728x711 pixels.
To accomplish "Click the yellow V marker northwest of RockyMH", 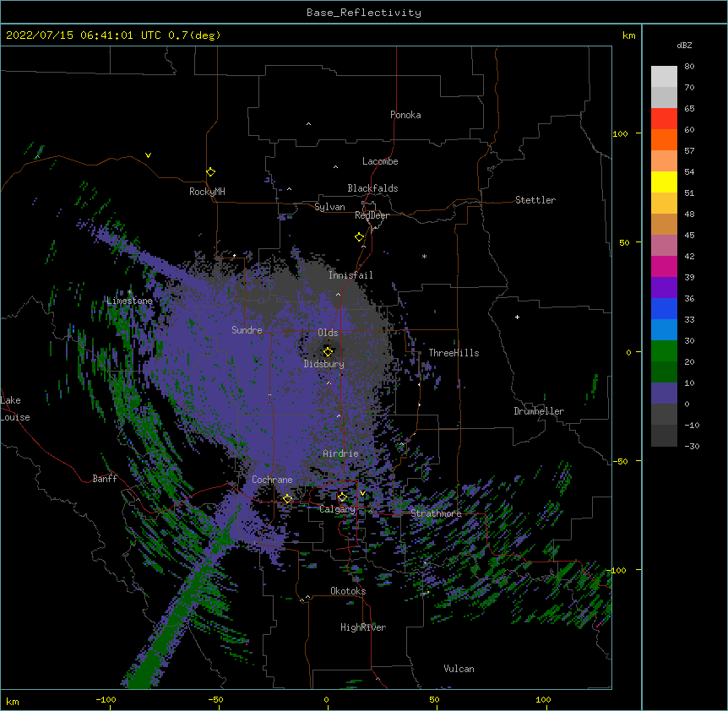I will coord(148,155).
